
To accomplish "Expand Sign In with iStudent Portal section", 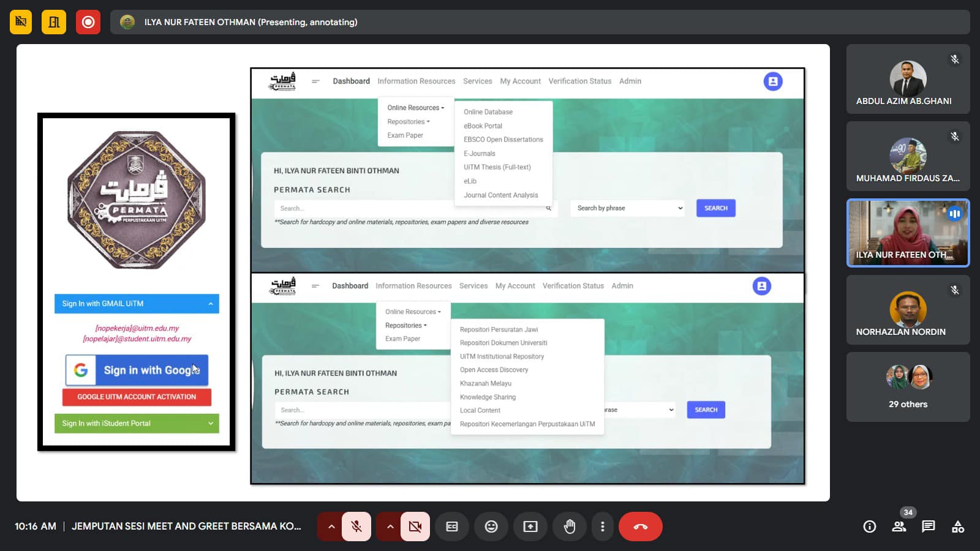I will [137, 423].
